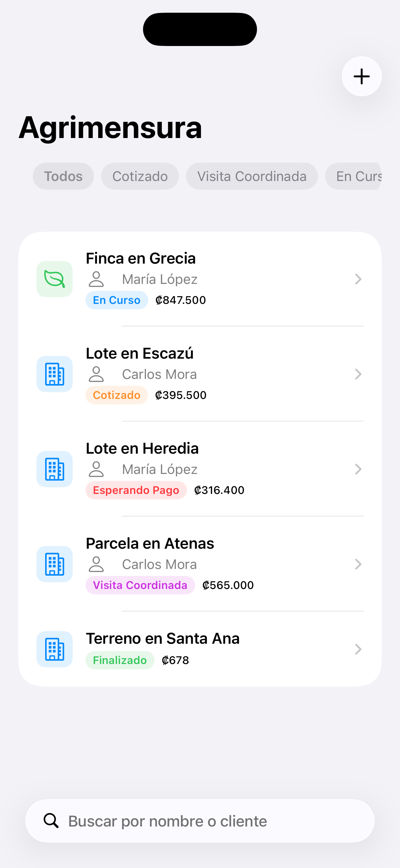Open Lote en Escazú via its chevron
400x868 pixels.
358,374
